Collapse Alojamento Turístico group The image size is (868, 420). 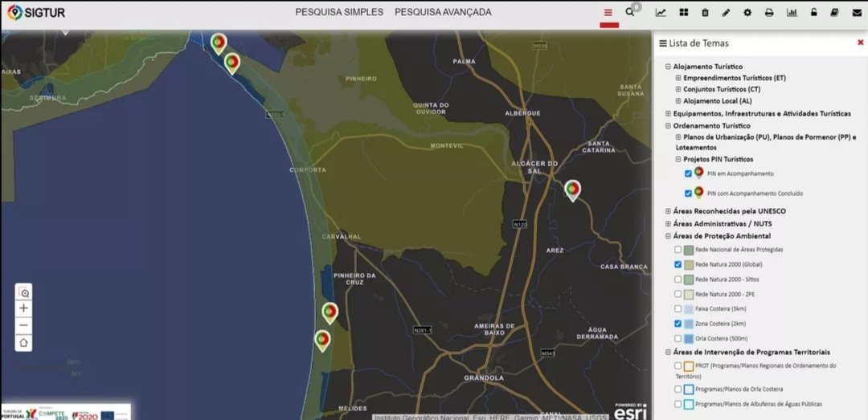click(x=668, y=67)
